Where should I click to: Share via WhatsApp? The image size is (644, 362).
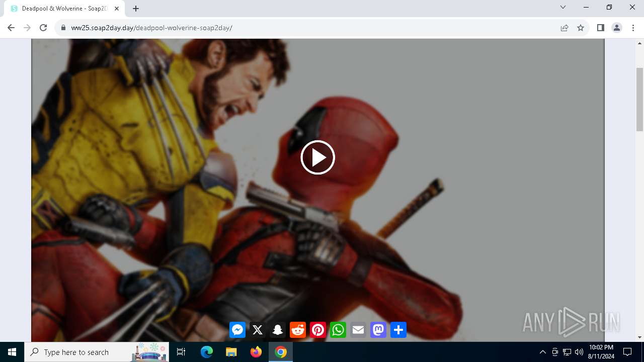point(338,330)
